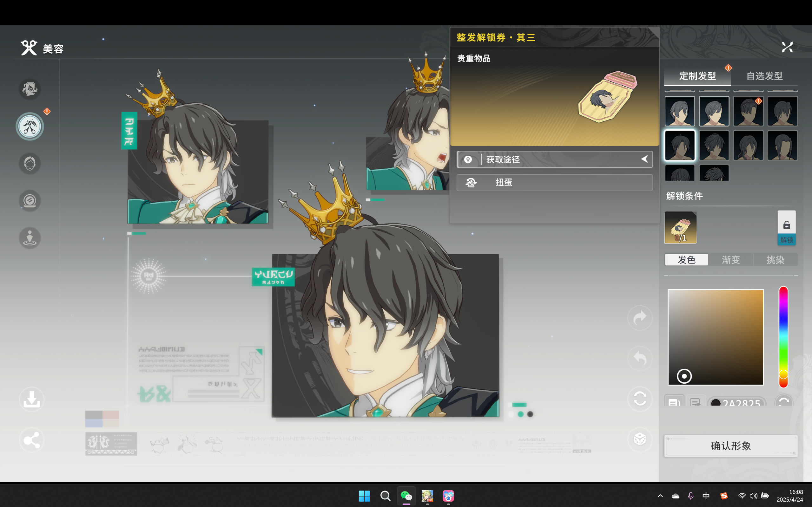Open the round lens icon below the face icon

click(30, 201)
